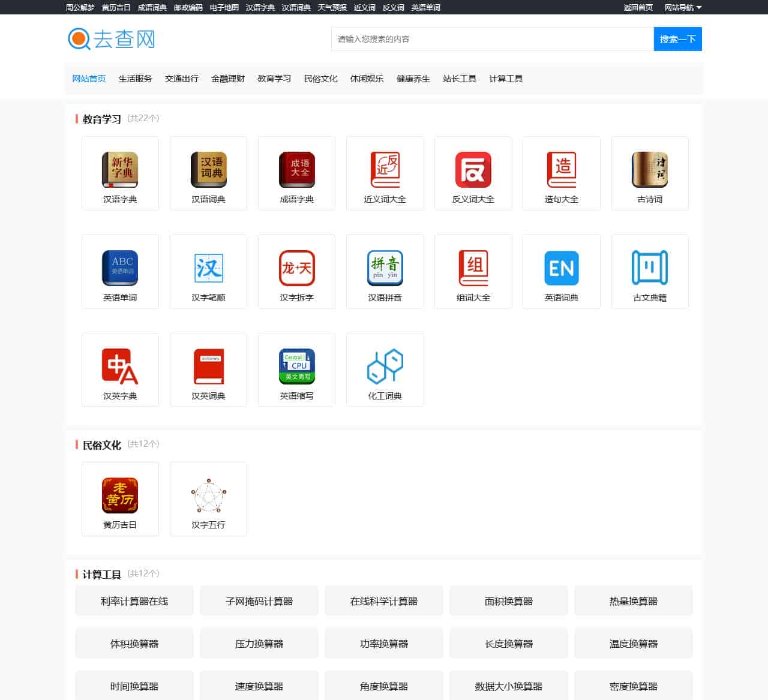The height and width of the screenshot is (700, 768).
Task: Click the 反义词大全 icon
Action: [473, 173]
